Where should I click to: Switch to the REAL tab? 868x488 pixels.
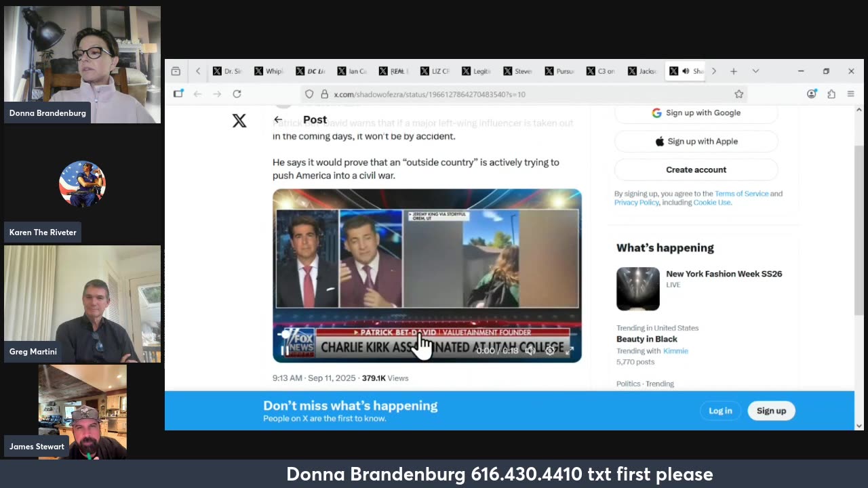pos(394,71)
